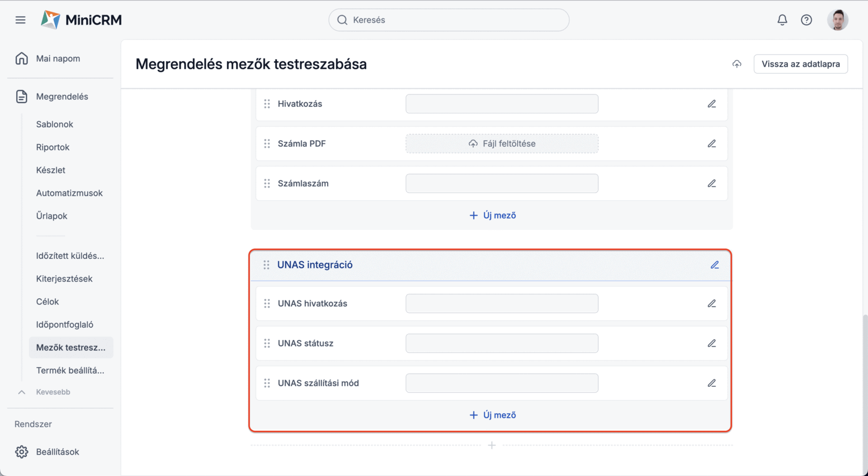The width and height of the screenshot is (868, 476).
Task: Open Mai napom page
Action: click(58, 58)
